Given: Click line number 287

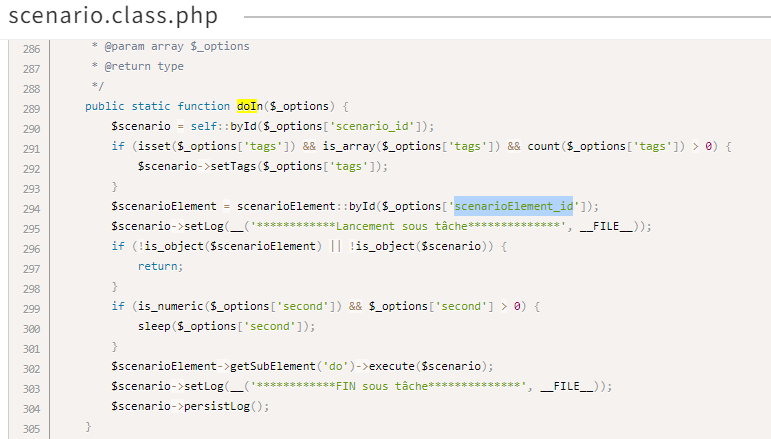Looking at the screenshot, I should [x=31, y=69].
